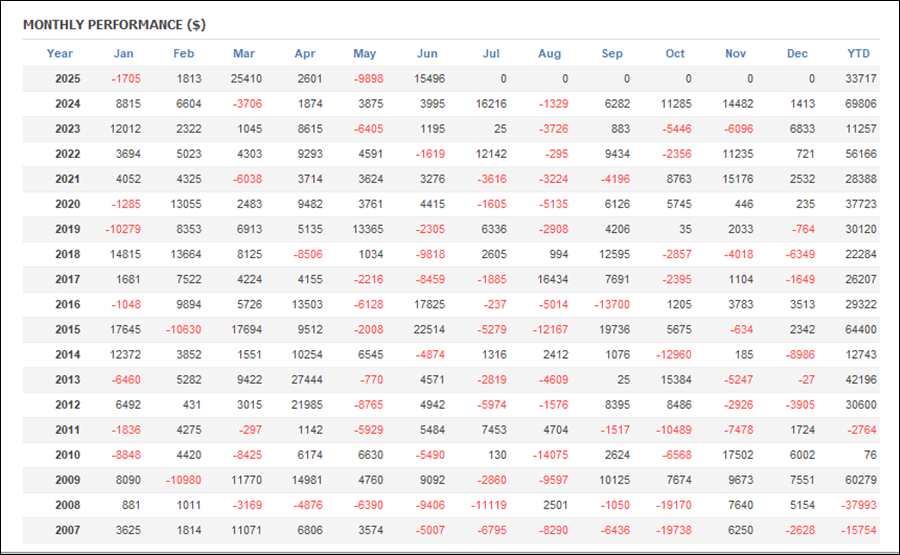Image resolution: width=900 pixels, height=555 pixels.
Task: Select the 2022 year row label
Action: click(68, 154)
